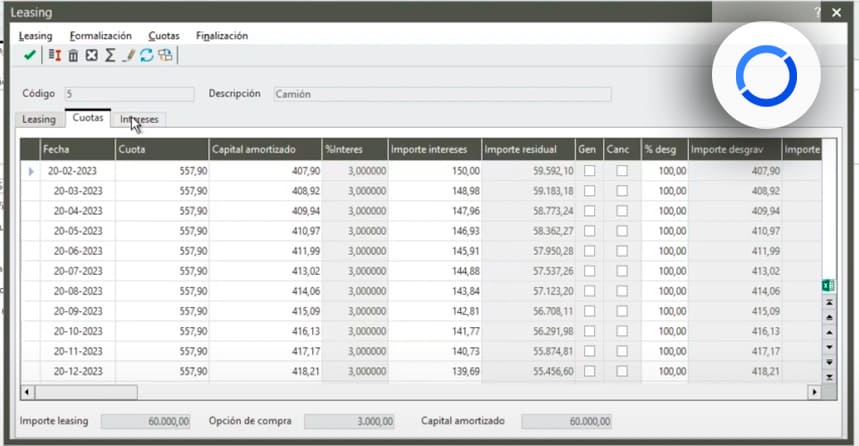Check the Canc box for 20-08-2023
Viewport: 859px width, 446px height.
(622, 291)
